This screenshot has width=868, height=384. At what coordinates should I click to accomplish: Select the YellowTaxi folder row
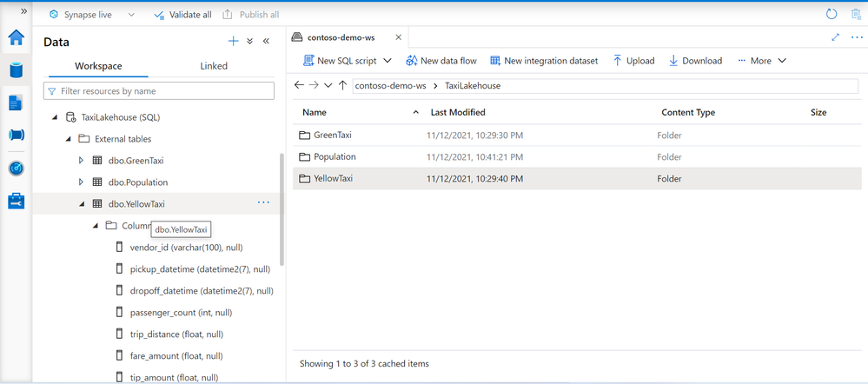[578, 179]
